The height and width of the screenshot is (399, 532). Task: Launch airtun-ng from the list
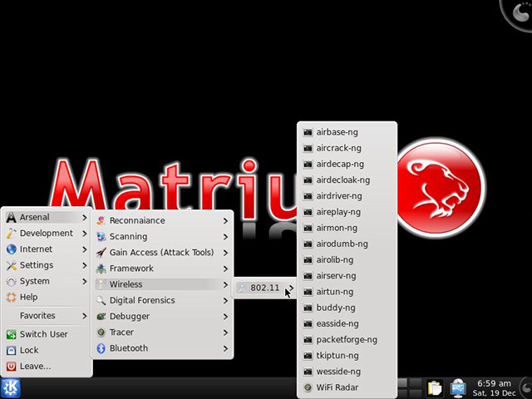pos(347,292)
